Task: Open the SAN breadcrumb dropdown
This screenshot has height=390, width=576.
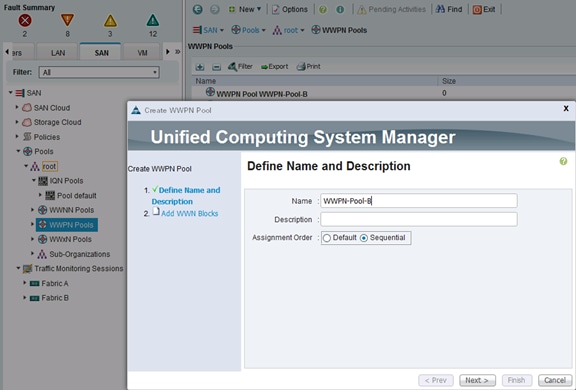Action: [208, 30]
